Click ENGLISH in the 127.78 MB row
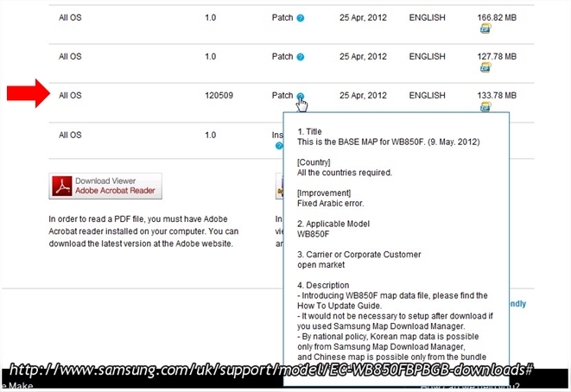Viewport: 571px width, 392px height. [x=427, y=56]
